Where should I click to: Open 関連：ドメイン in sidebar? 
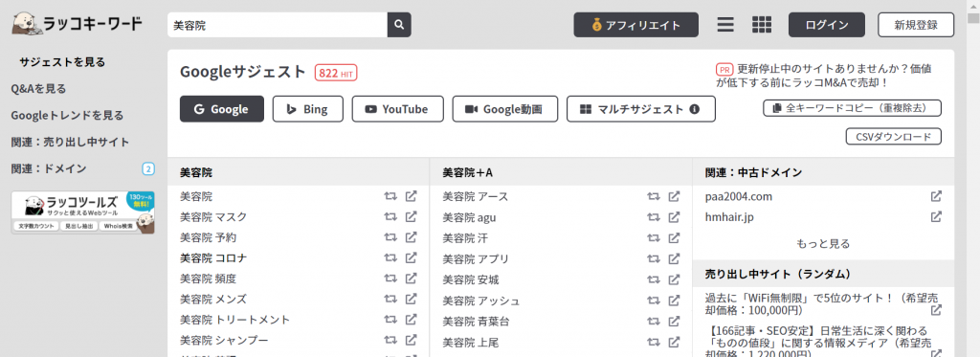(49, 168)
